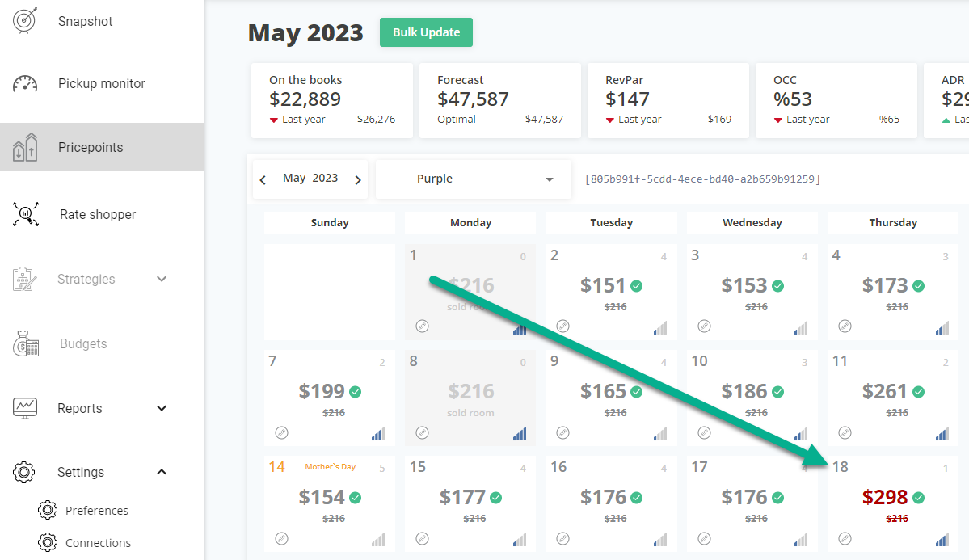Click the edit pencil icon on May 9
The width and height of the screenshot is (969, 560).
(x=563, y=432)
